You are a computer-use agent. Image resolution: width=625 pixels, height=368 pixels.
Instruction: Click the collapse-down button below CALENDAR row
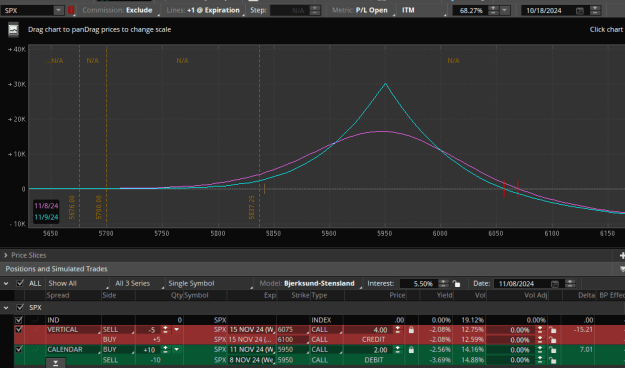(55, 363)
